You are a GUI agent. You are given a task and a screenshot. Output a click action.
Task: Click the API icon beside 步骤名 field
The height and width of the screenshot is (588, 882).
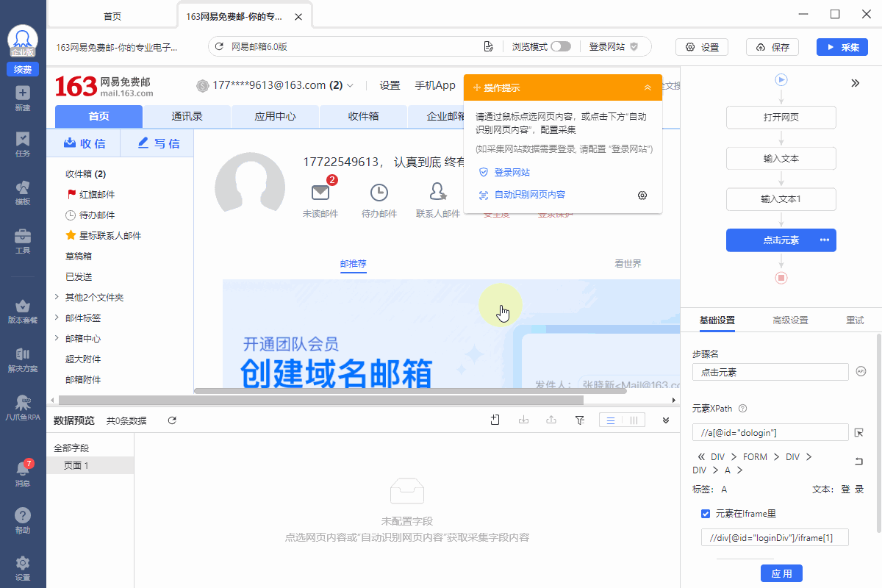tap(861, 372)
